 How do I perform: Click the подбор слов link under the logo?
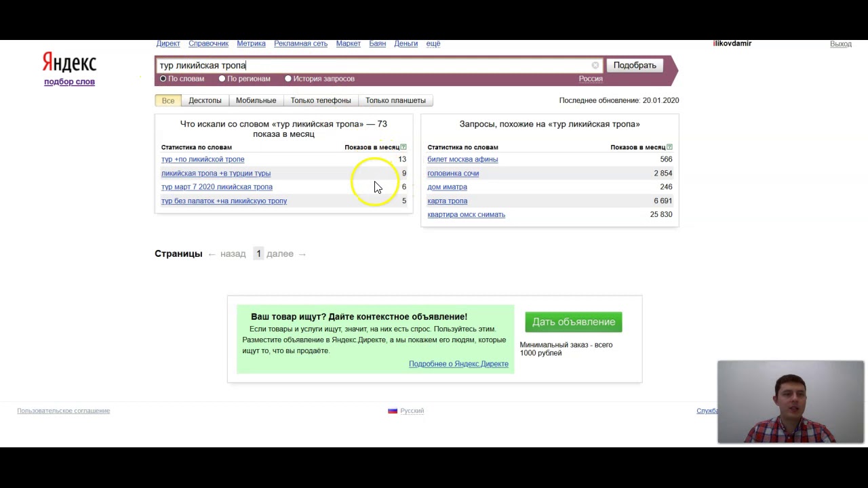[69, 81]
